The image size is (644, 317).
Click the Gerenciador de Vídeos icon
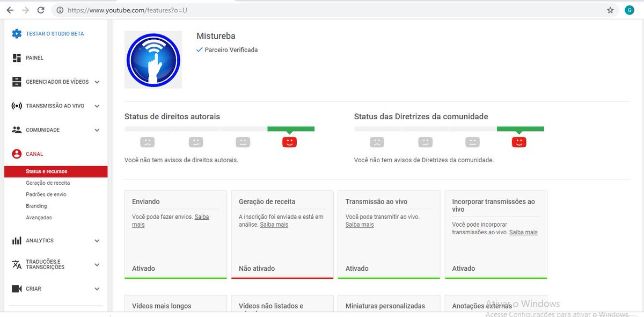17,82
